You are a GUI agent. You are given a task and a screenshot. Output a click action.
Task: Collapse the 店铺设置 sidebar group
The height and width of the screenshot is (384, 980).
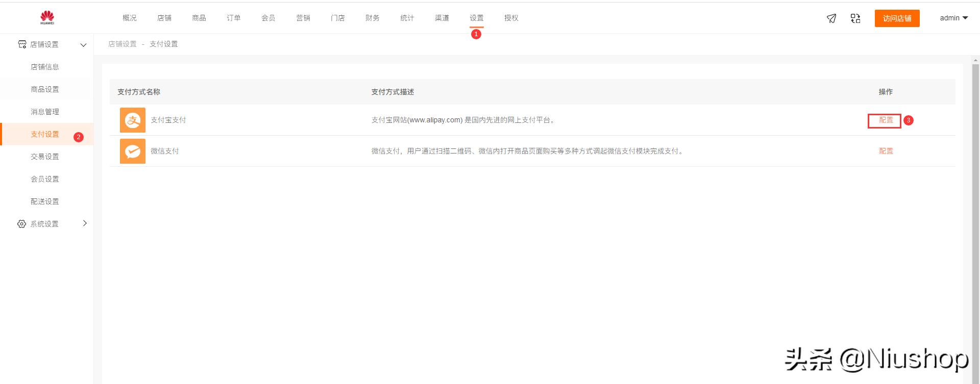point(84,45)
